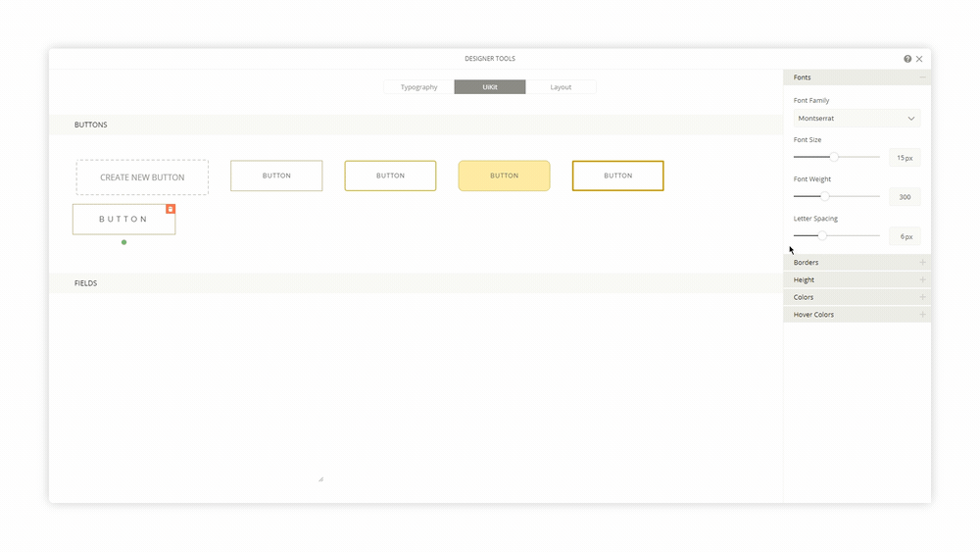Click the Font Size slider handle
The image size is (980, 552).
pyautogui.click(x=834, y=157)
